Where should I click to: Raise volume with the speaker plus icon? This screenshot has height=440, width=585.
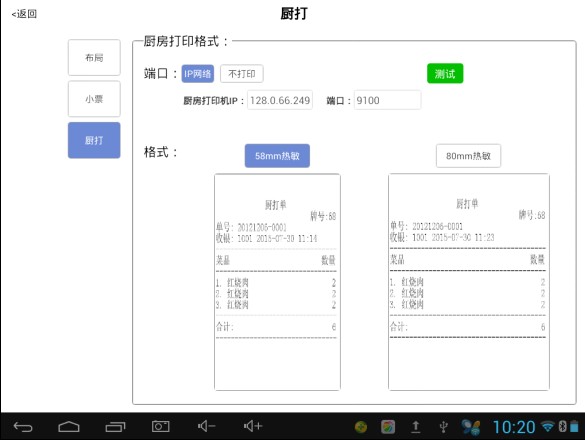253,426
